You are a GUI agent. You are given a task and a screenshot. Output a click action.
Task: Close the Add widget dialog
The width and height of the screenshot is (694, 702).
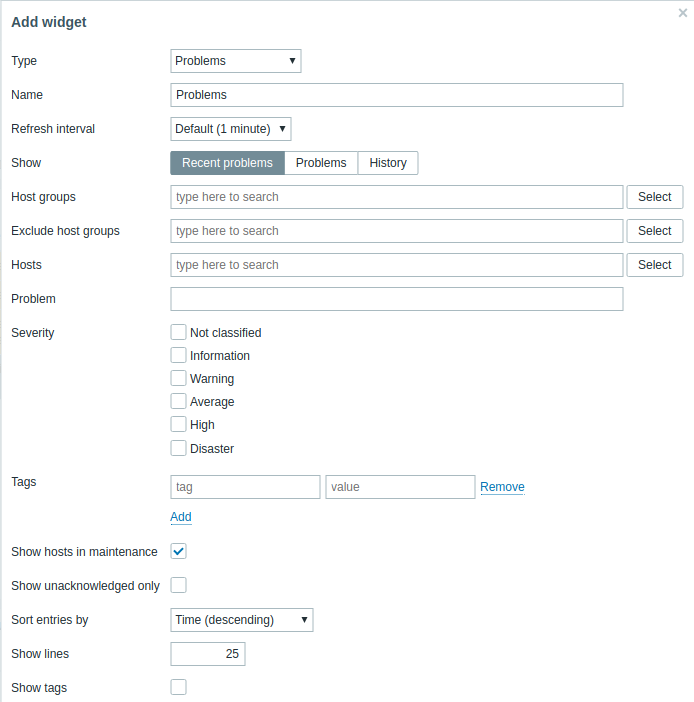tap(683, 13)
